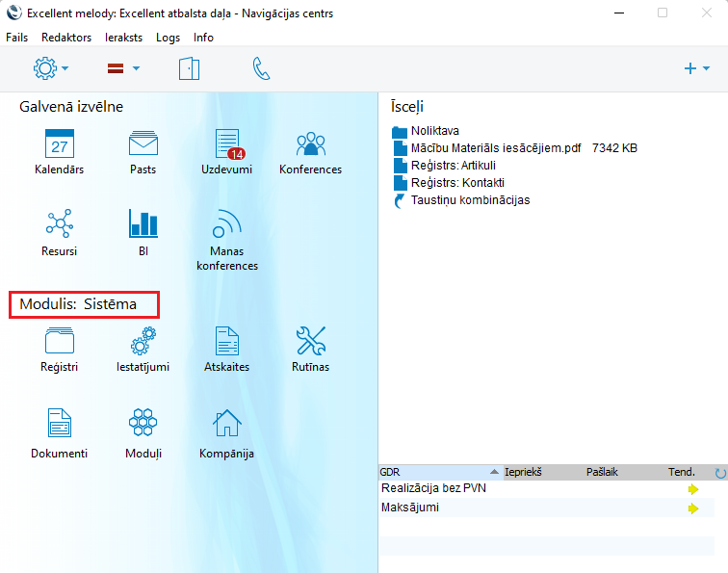Screen dimensions: 728x573
Task: Expand the settings gear dropdown
Action: 51,68
